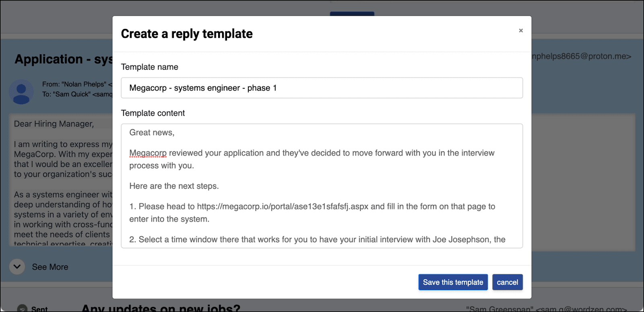This screenshot has width=644, height=312.
Task: Click 'Create a reply template' heading
Action: tap(187, 34)
